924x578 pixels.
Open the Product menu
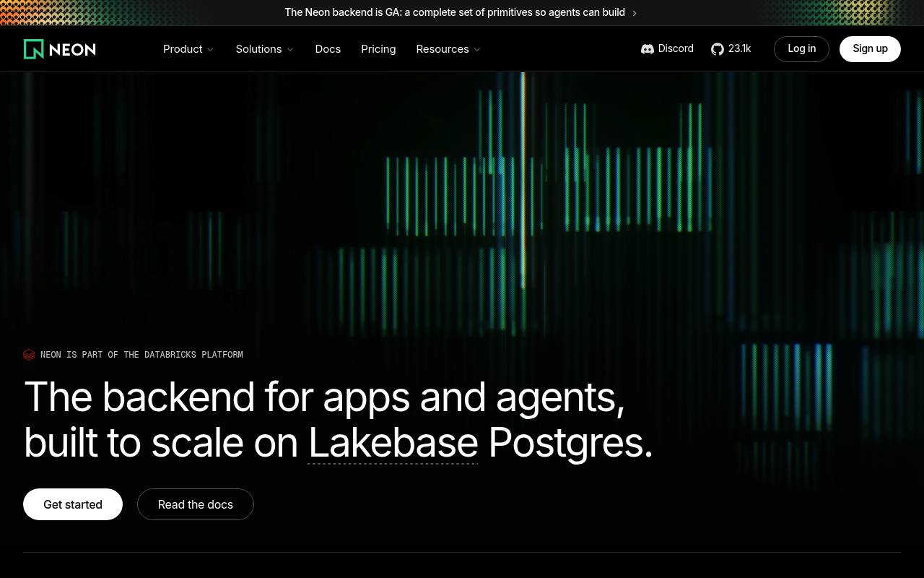tap(188, 49)
